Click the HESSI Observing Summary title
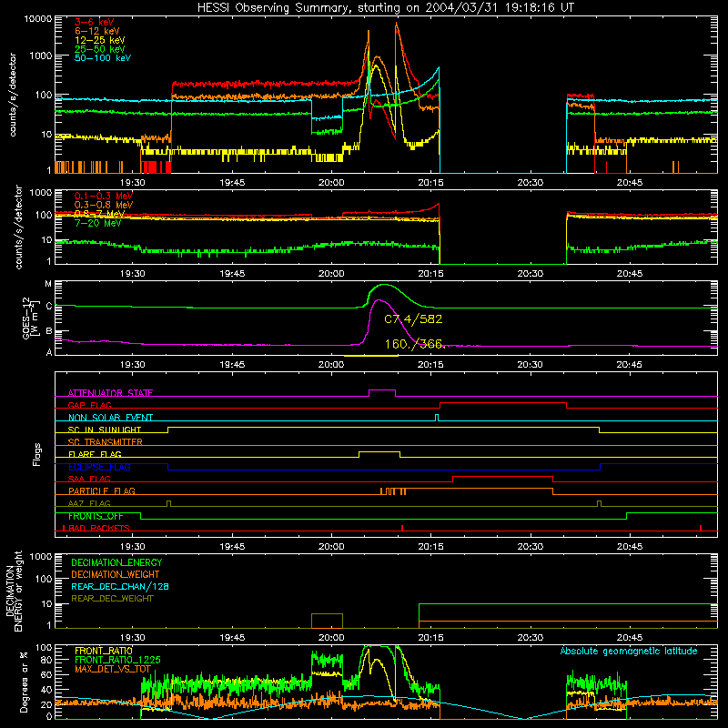728x728 pixels. [x=385, y=8]
